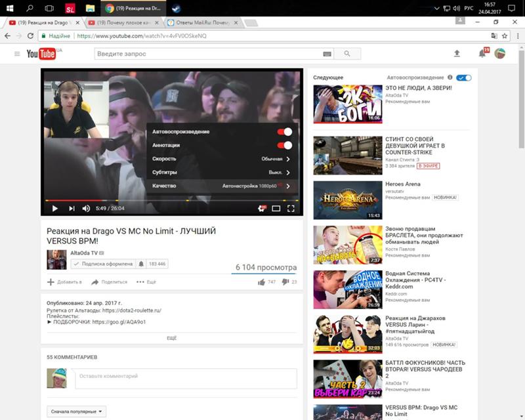The width and height of the screenshot is (525, 420).
Task: Seek using the video progress bar
Action: point(172,200)
